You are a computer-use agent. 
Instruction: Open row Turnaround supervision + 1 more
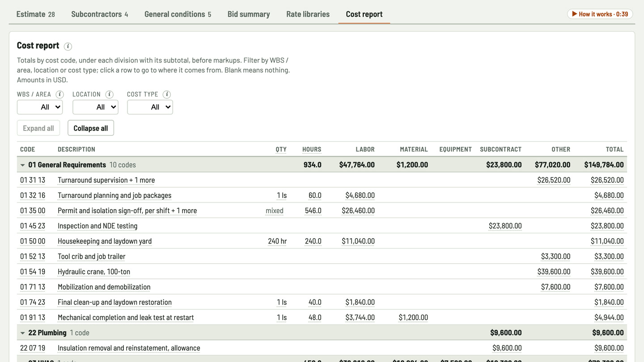coord(322,180)
